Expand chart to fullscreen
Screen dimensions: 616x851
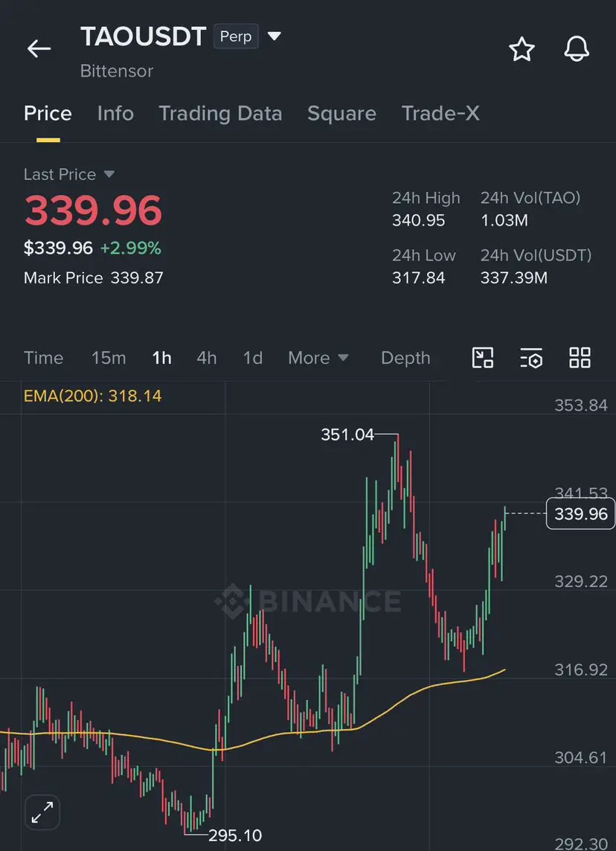pos(42,812)
